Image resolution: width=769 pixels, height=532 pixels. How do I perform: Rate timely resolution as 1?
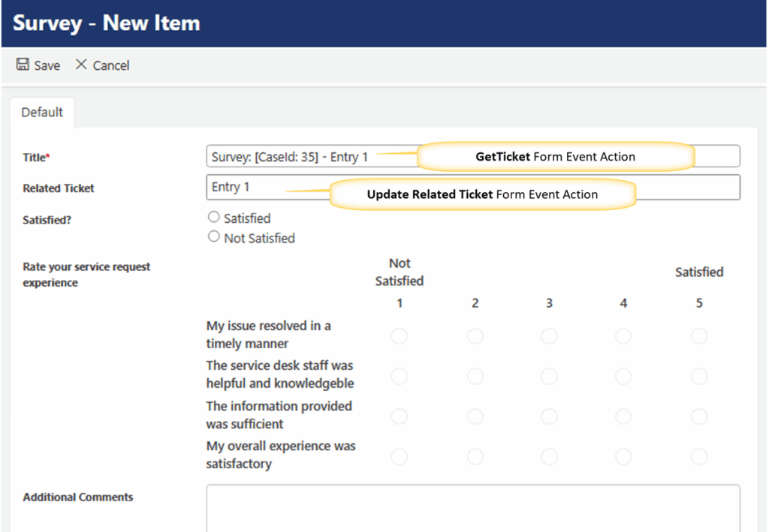click(x=400, y=335)
